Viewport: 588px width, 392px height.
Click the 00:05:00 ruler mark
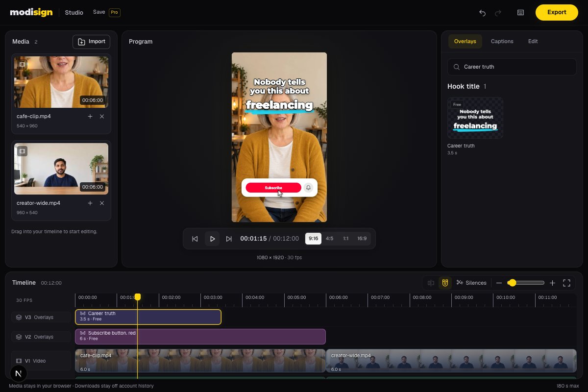click(296, 297)
